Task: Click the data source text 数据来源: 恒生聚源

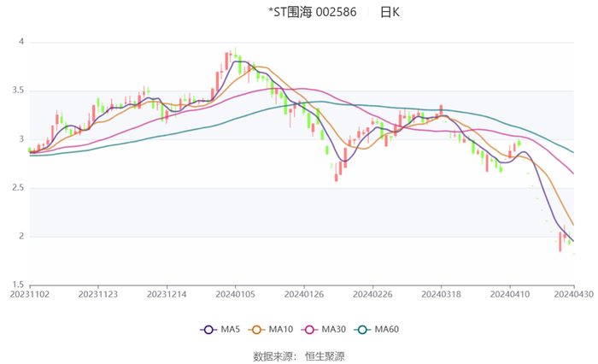Action: point(299,356)
